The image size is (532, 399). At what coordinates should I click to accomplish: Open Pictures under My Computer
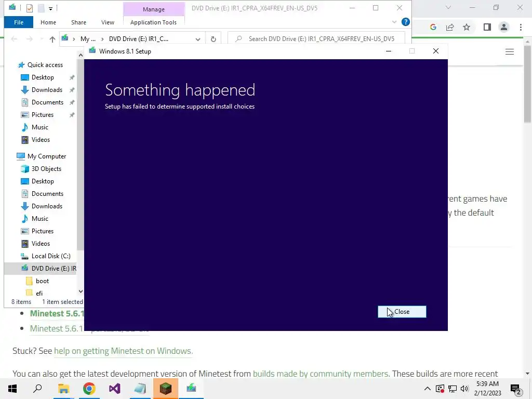click(x=43, y=231)
